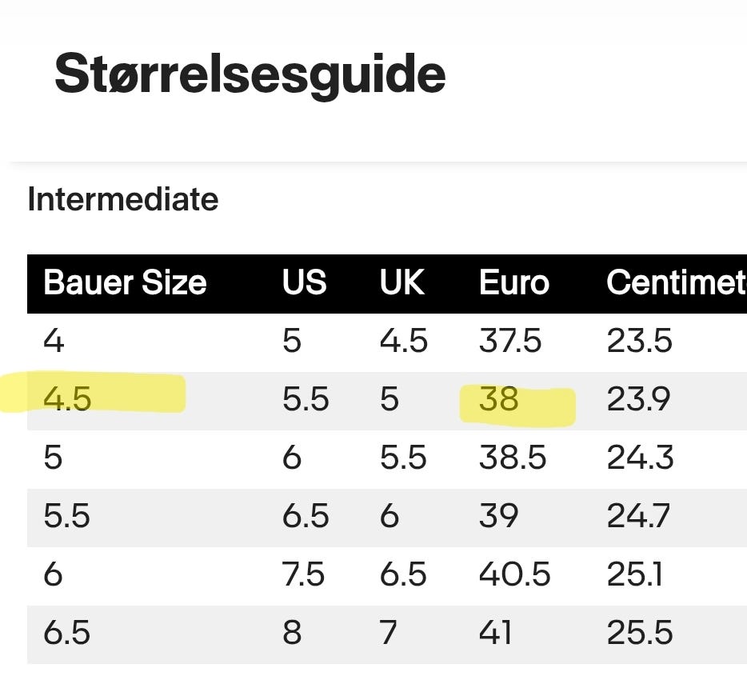Click the 25.5 centimeter value
Viewport: 747px width, 700px height.
tap(640, 633)
